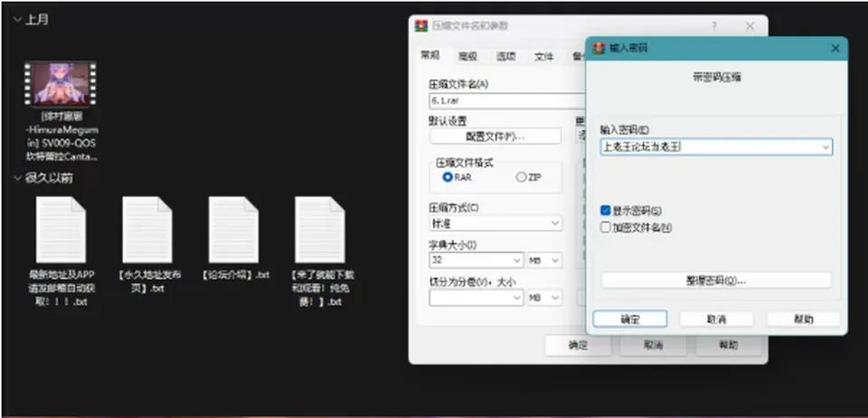Enable the 加密文件名 checkbox

606,227
